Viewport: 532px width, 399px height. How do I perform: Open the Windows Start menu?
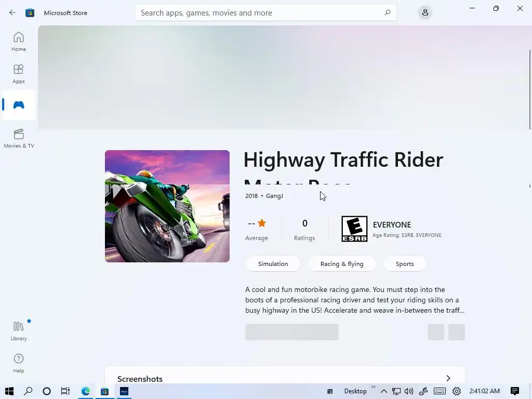point(9,391)
